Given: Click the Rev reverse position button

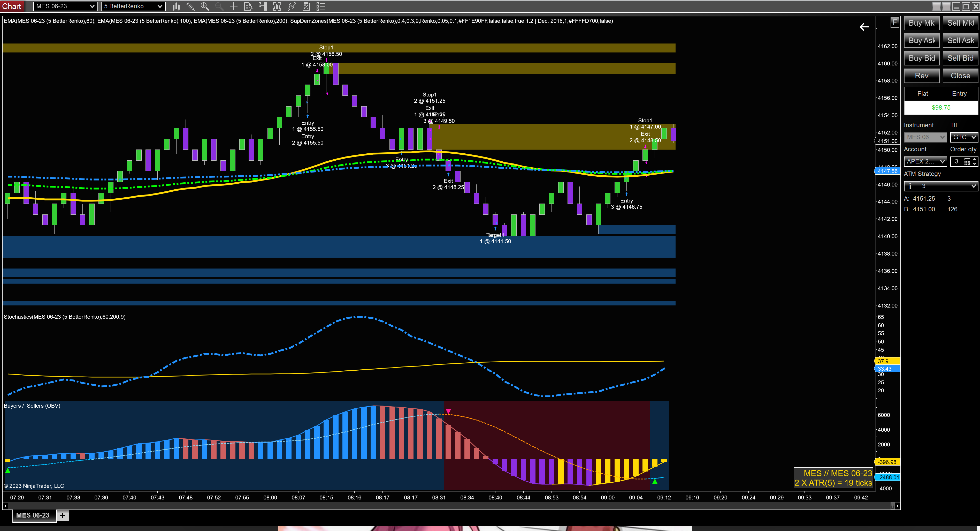Looking at the screenshot, I should [x=921, y=76].
